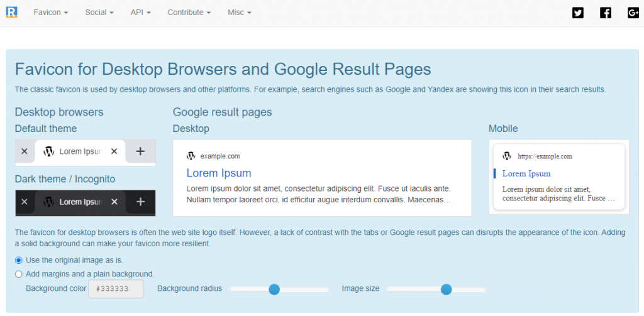Click the Background color input field
The image size is (644, 316).
click(x=116, y=289)
